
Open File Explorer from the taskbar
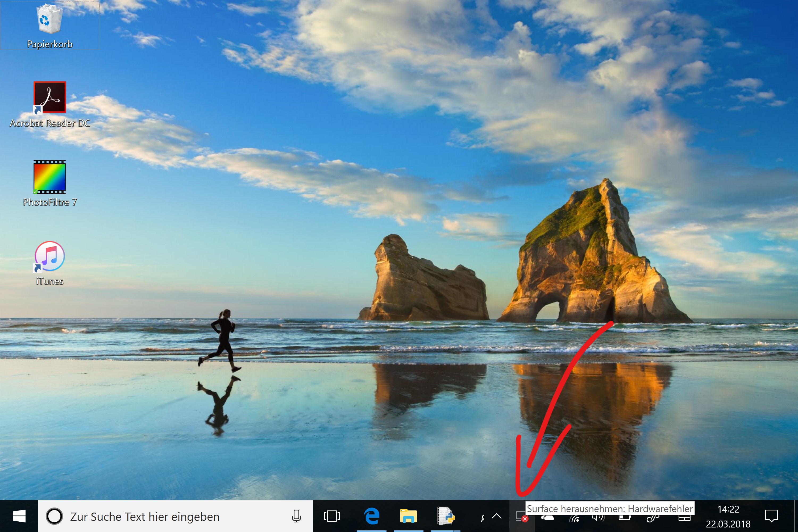coord(409,516)
